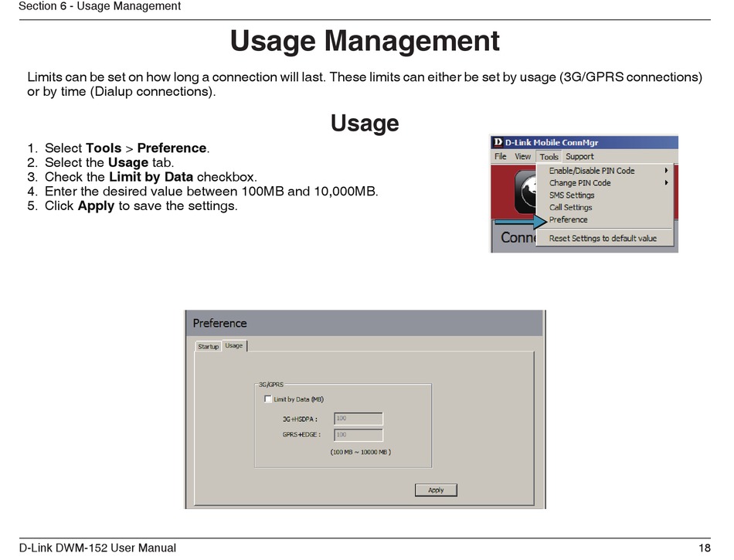Click the "Usage" subsection heading

(x=365, y=123)
